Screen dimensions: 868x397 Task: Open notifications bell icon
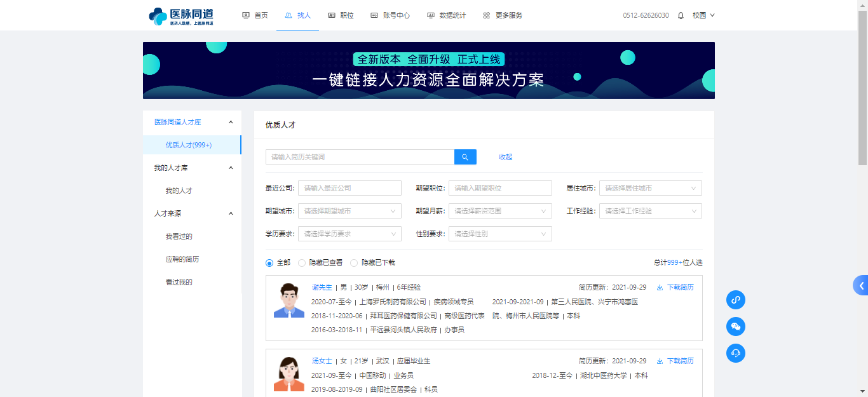(x=681, y=15)
